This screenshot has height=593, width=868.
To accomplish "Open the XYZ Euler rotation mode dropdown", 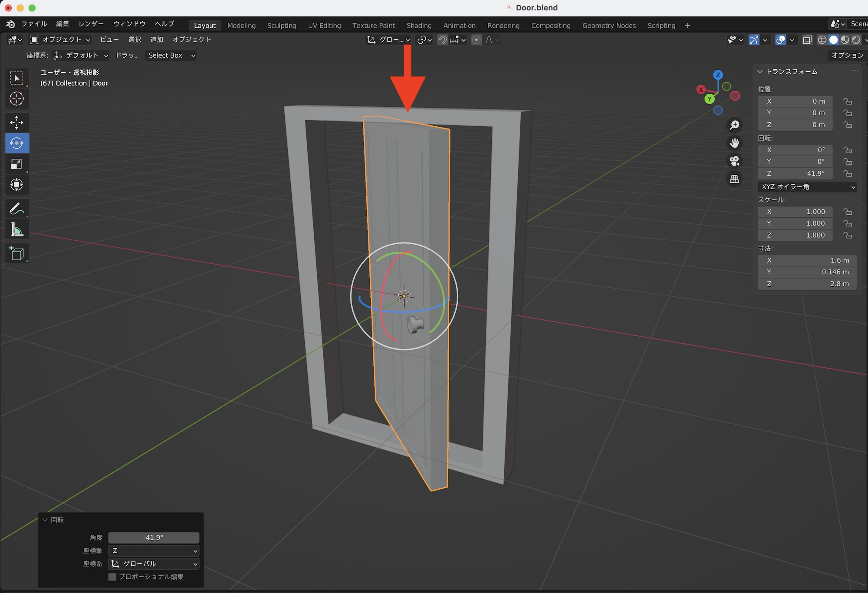I will (x=807, y=187).
